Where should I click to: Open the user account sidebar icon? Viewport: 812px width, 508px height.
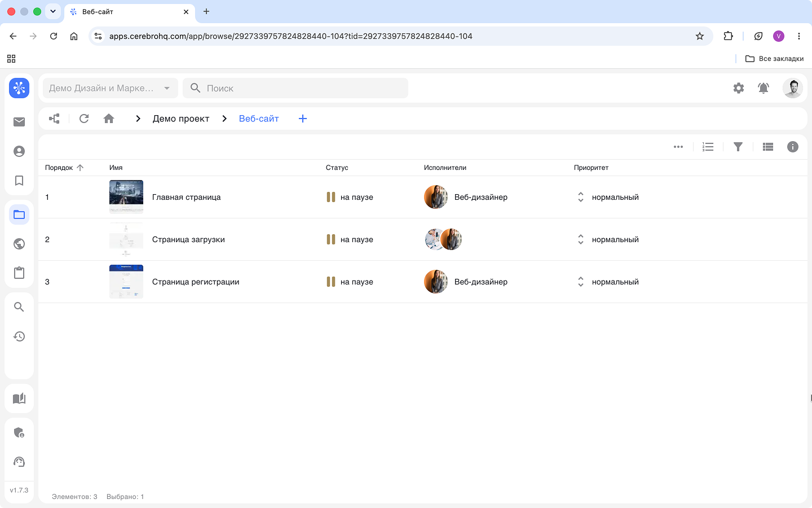point(19,151)
